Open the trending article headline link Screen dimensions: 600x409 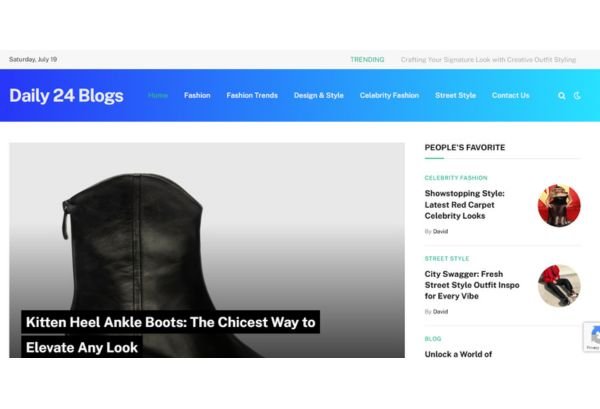[488, 60]
